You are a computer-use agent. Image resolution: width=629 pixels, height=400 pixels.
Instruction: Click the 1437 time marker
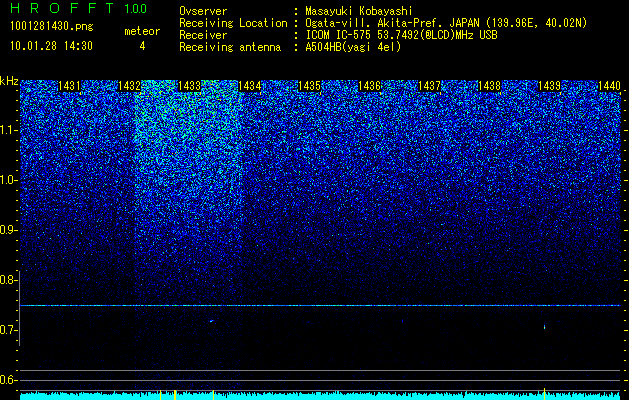tap(430, 86)
